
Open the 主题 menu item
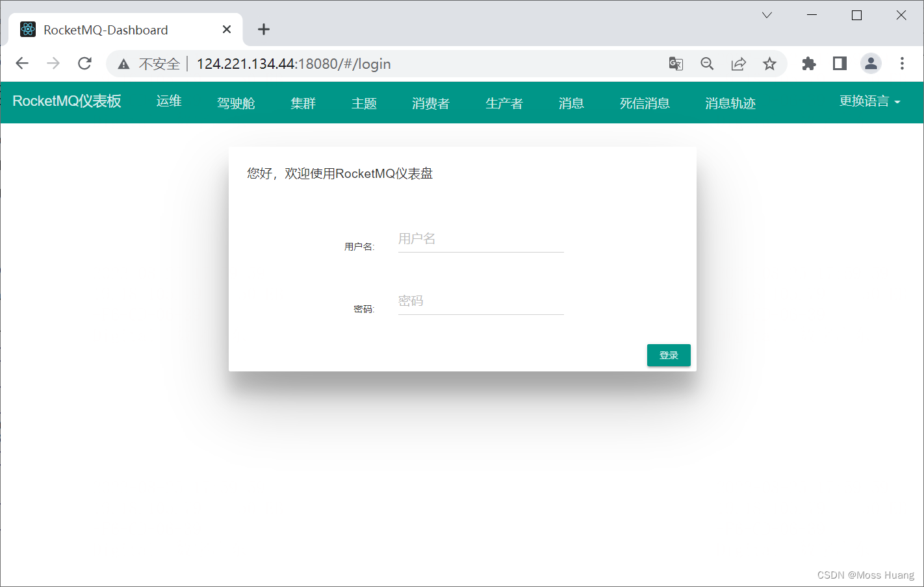pos(364,103)
